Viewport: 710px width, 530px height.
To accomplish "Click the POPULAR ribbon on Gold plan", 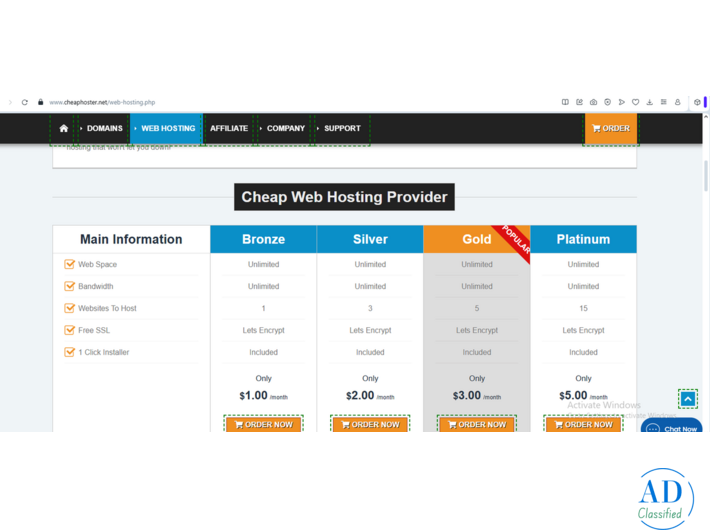I will pyautogui.click(x=515, y=240).
